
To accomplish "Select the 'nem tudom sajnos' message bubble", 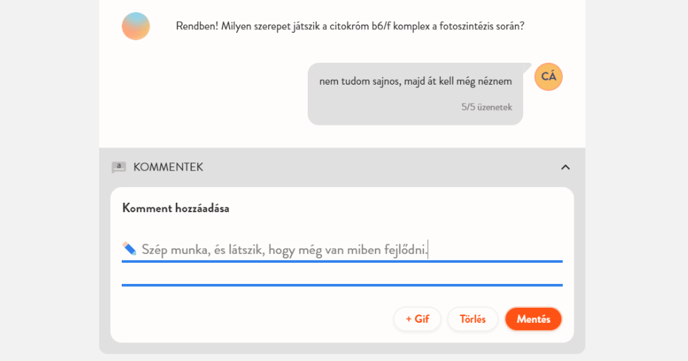I will click(416, 94).
